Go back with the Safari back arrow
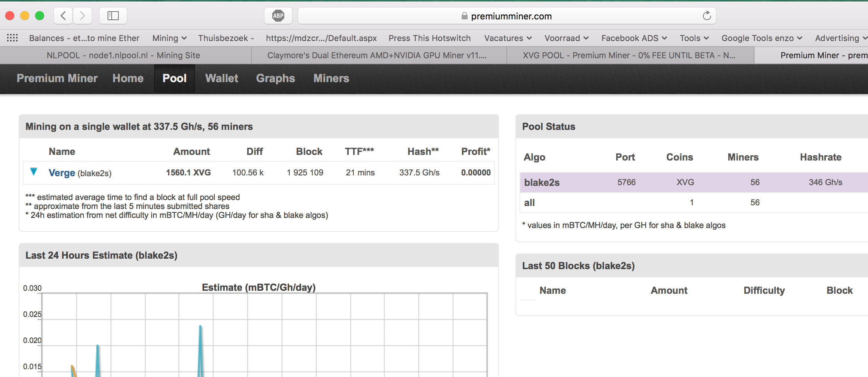Viewport: 868px width, 377px height. click(63, 16)
